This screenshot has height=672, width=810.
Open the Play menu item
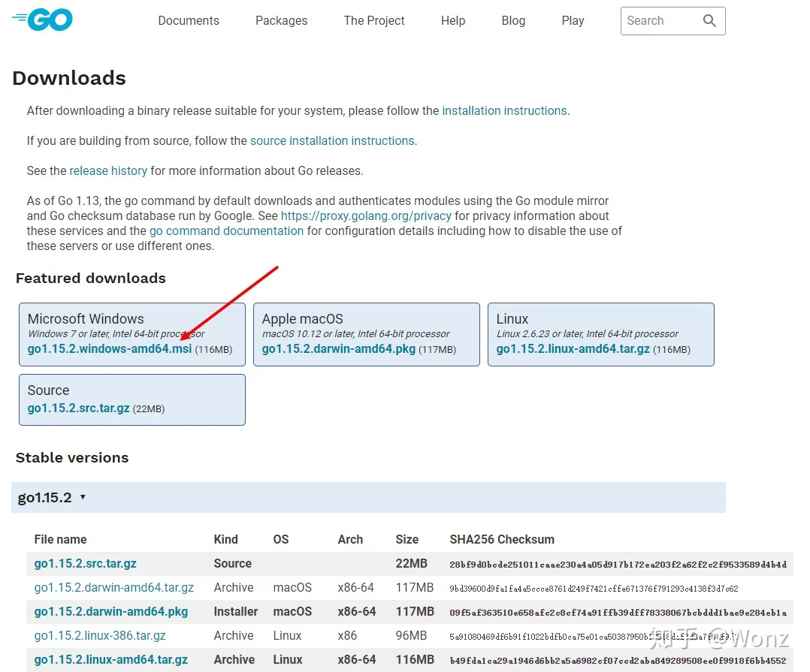tap(573, 20)
